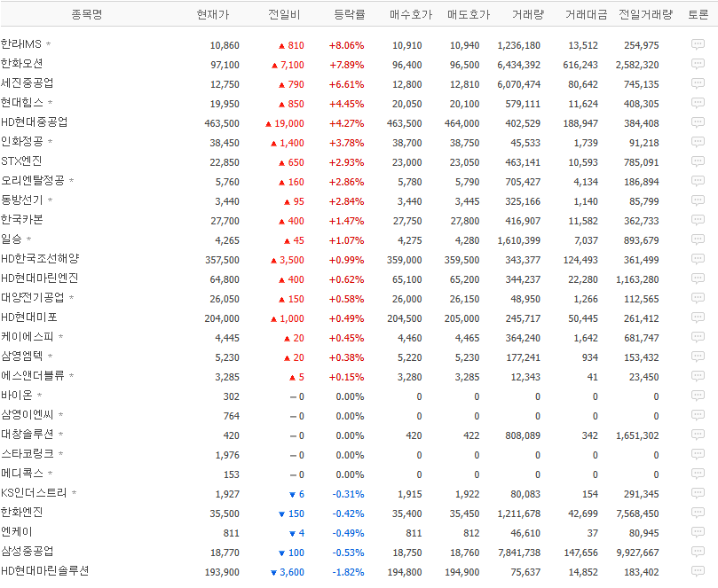Open the 한화엔진 stock link
Viewport: 718px width, 588px height.
[x=21, y=512]
